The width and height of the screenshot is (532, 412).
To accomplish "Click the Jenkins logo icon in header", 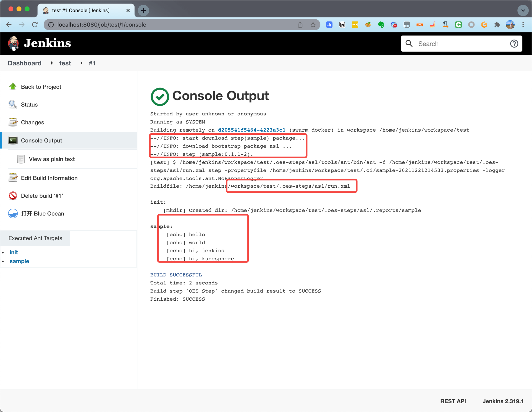I will click(13, 43).
